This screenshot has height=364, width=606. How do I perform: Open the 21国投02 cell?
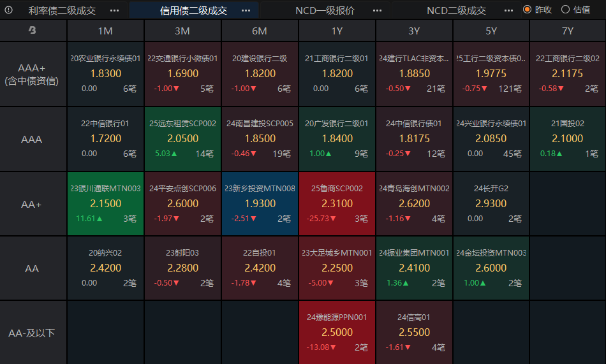point(568,139)
